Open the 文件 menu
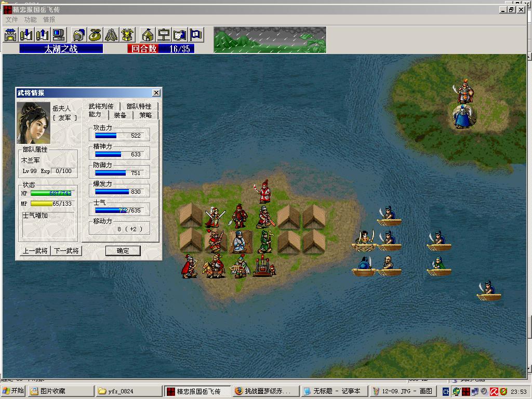Viewport: 532px width, 399px height. (11, 20)
